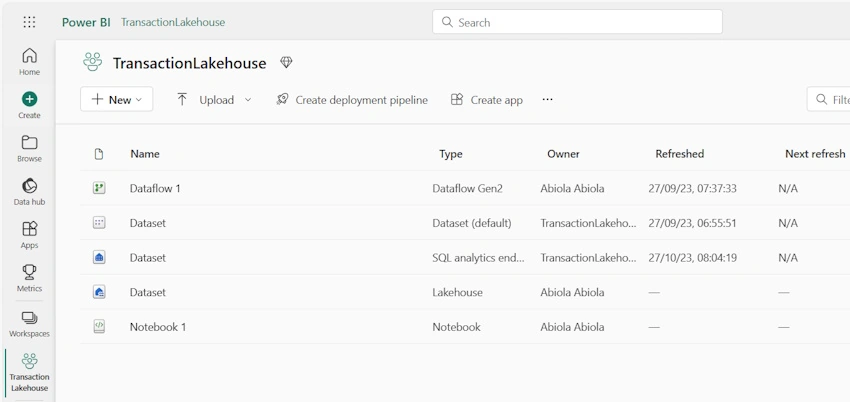This screenshot has width=850, height=402.
Task: Open the New item dropdown button
Action: 117,99
